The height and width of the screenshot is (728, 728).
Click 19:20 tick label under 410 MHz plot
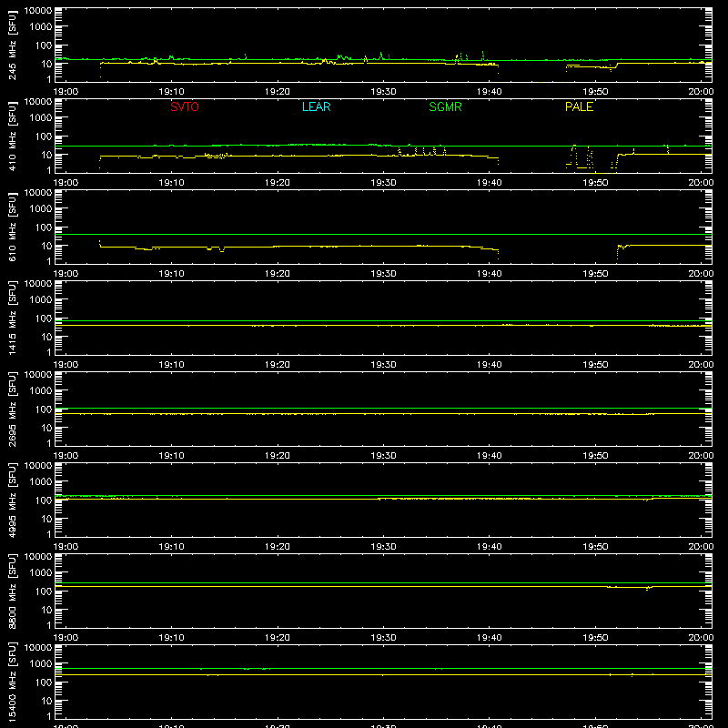(278, 183)
